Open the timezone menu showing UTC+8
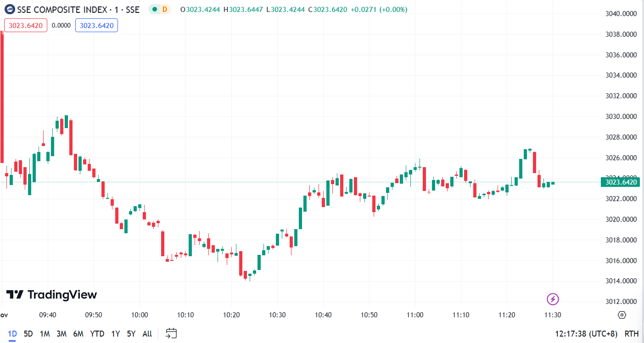Image resolution: width=644 pixels, height=343 pixels. (x=586, y=334)
